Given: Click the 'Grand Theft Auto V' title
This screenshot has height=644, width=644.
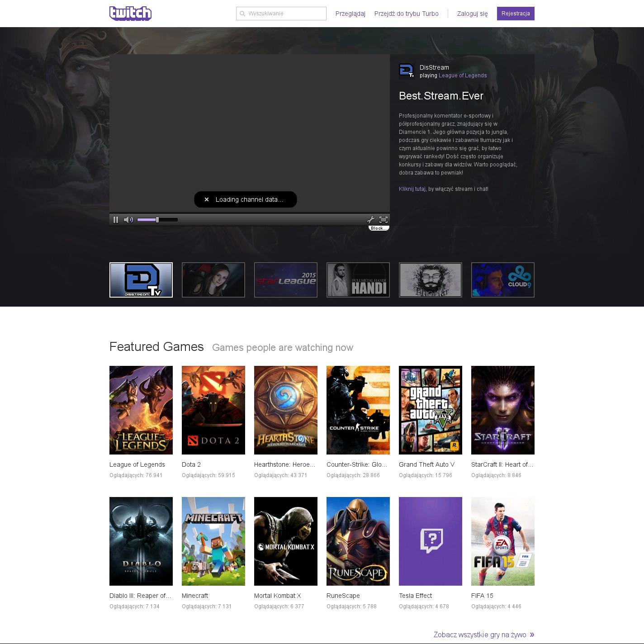Looking at the screenshot, I should click(x=427, y=464).
